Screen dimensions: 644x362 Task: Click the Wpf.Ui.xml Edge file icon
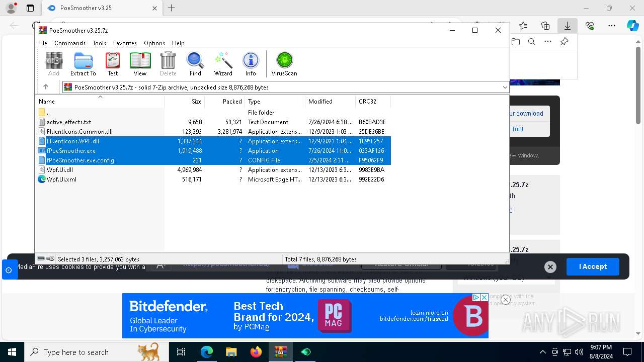(42, 179)
